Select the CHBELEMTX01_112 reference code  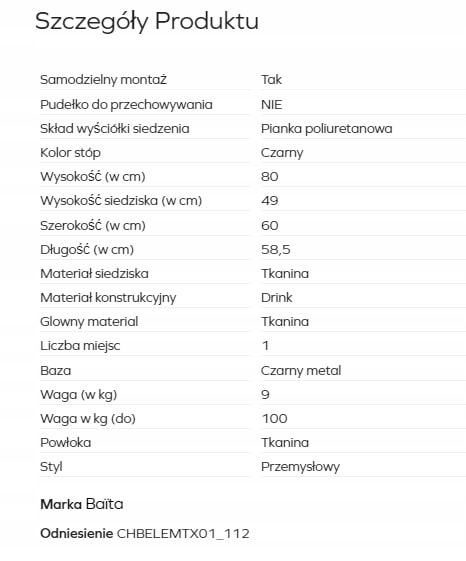[183, 534]
